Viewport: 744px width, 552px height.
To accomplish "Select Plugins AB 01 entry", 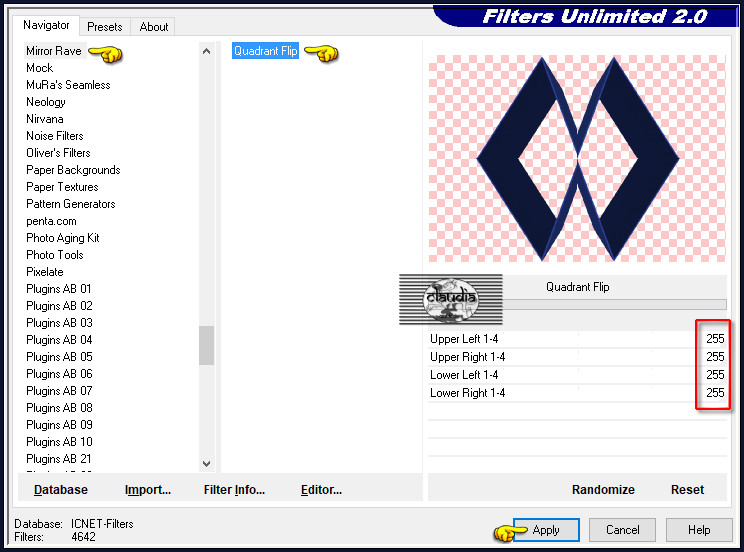I will [59, 289].
